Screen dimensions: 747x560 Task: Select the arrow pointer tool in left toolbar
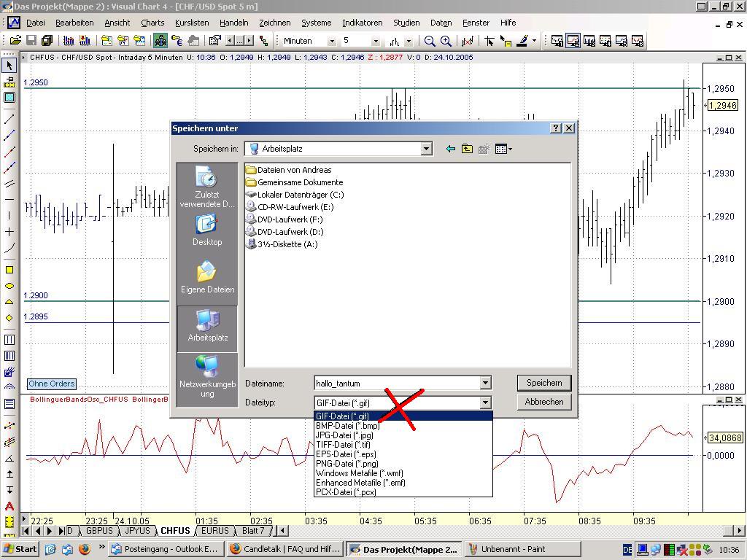[9, 66]
